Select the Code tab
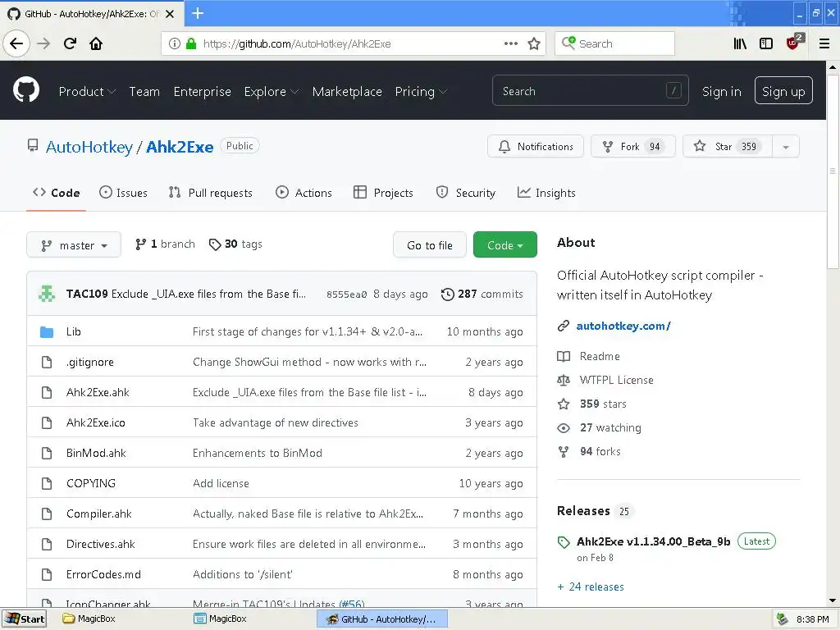Viewport: 840px width, 630px height. pyautogui.click(x=57, y=193)
